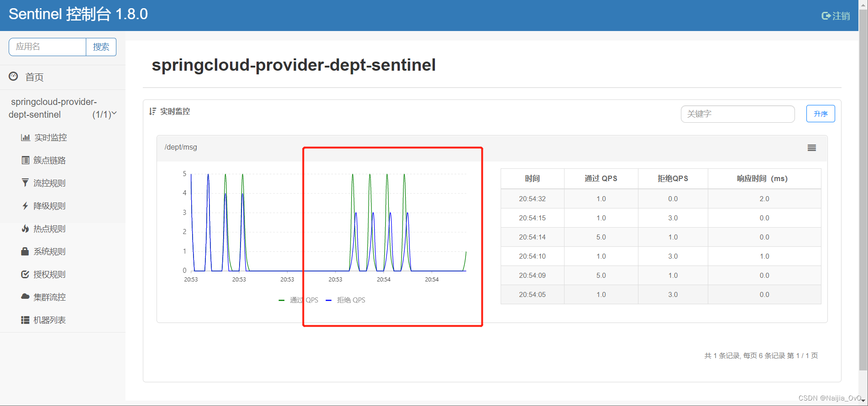Click the 20:54:15 time cell

[x=532, y=218]
